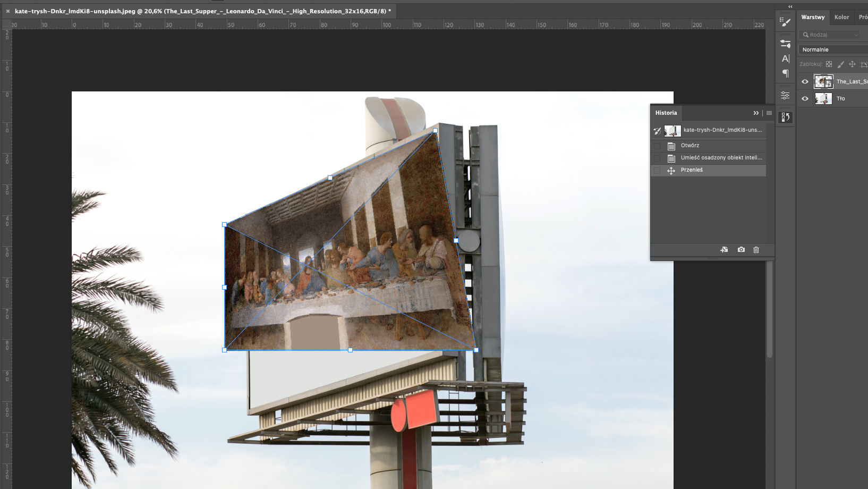Open the History panel hamburger menu
Image resolution: width=868 pixels, height=489 pixels.
point(769,113)
